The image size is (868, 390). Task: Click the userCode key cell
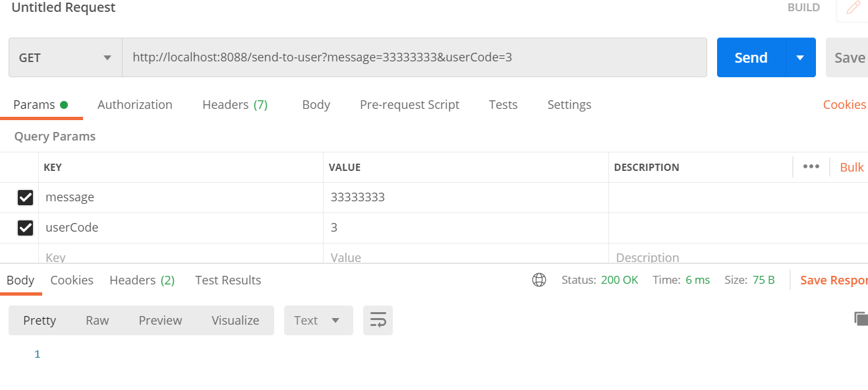point(181,228)
